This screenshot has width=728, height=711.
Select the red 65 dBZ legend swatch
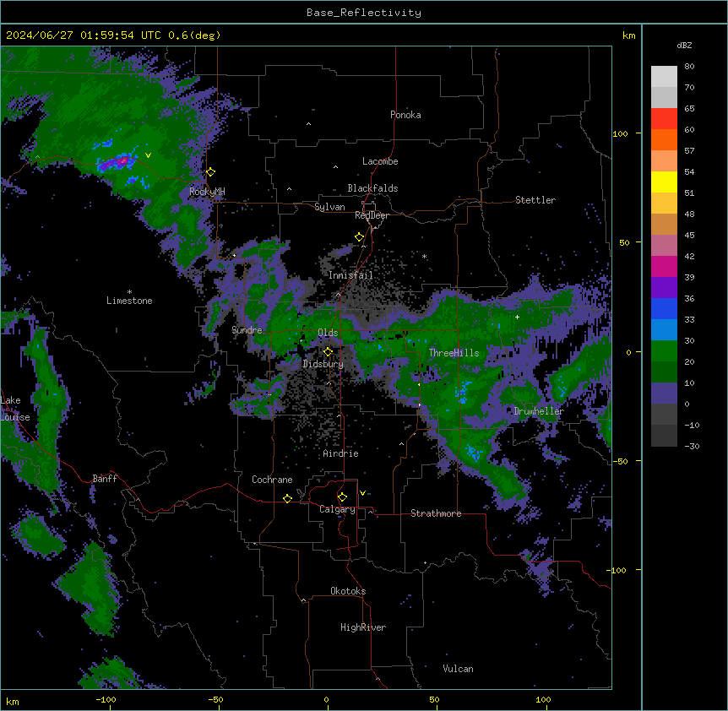(664, 119)
